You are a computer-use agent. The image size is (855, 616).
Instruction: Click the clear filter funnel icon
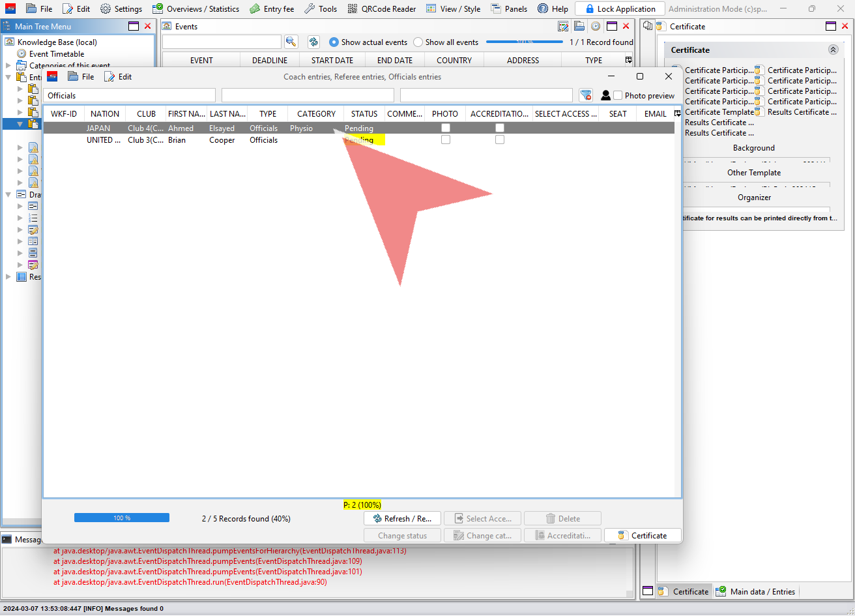pos(586,95)
